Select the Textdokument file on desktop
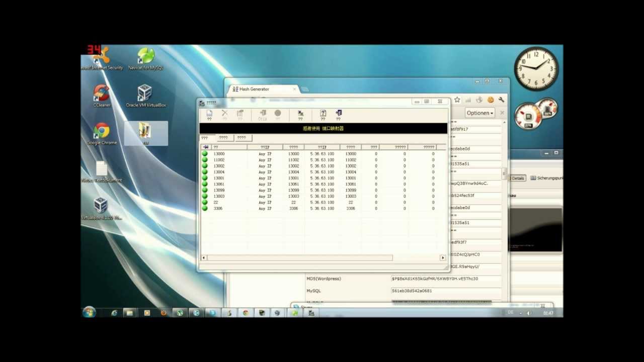Image resolution: width=644 pixels, height=362 pixels. pos(102,171)
